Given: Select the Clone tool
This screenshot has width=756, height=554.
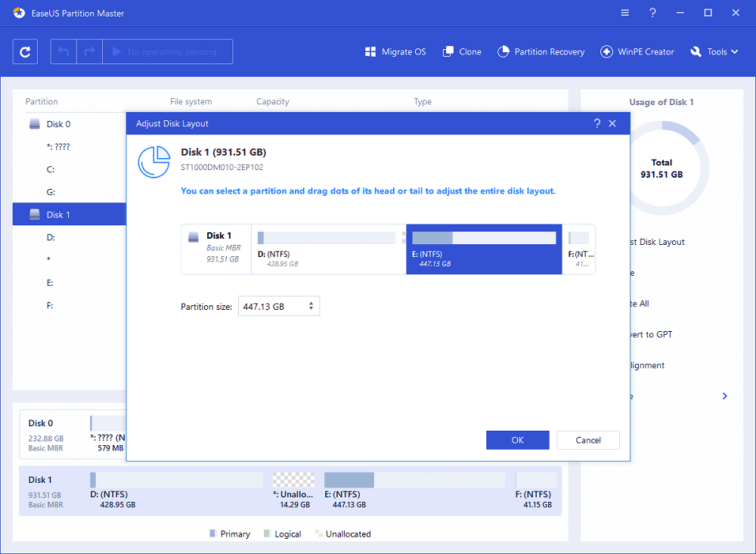Looking at the screenshot, I should [461, 51].
